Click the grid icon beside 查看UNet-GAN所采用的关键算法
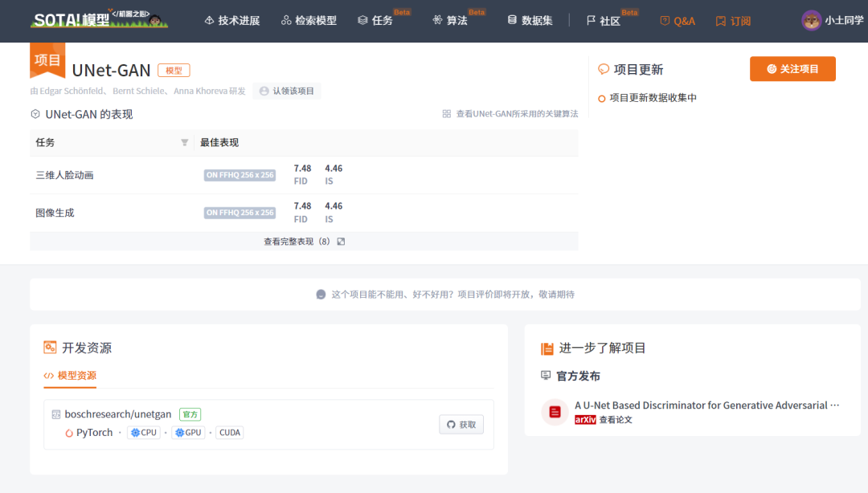Viewport: 868px width, 493px height. (x=447, y=113)
